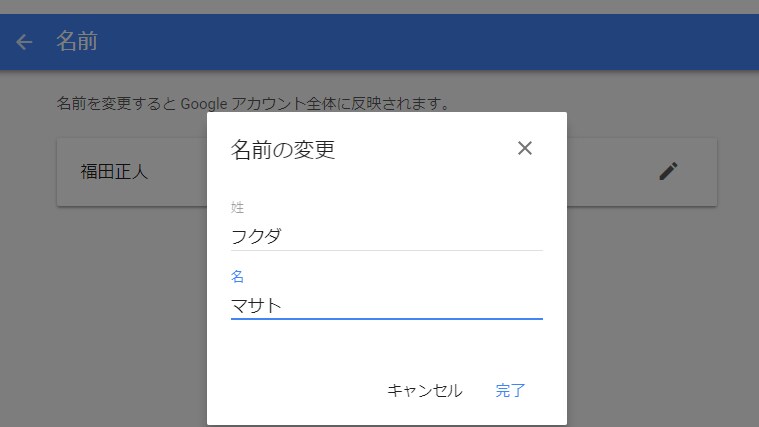
Task: Click the キャンセル button
Action: pos(425,391)
